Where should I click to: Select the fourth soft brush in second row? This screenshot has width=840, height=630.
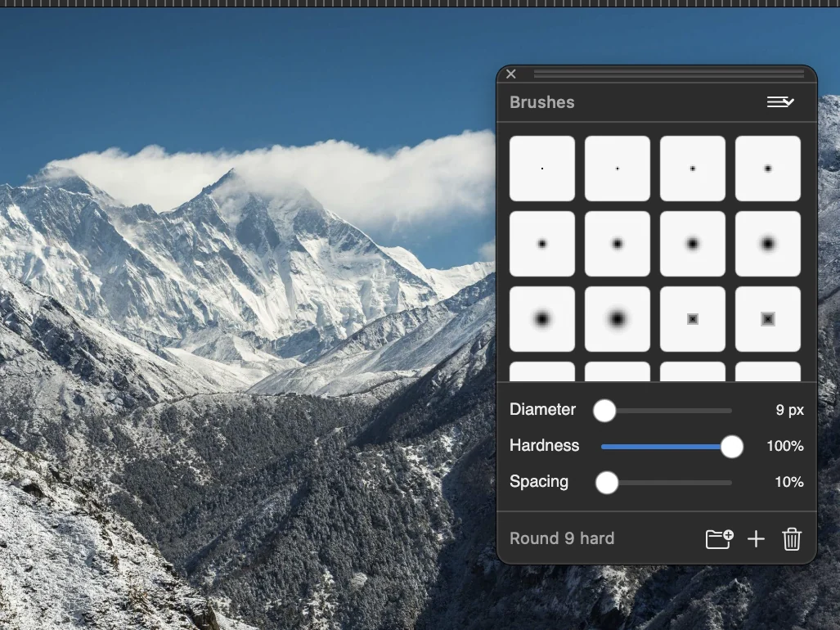(768, 244)
